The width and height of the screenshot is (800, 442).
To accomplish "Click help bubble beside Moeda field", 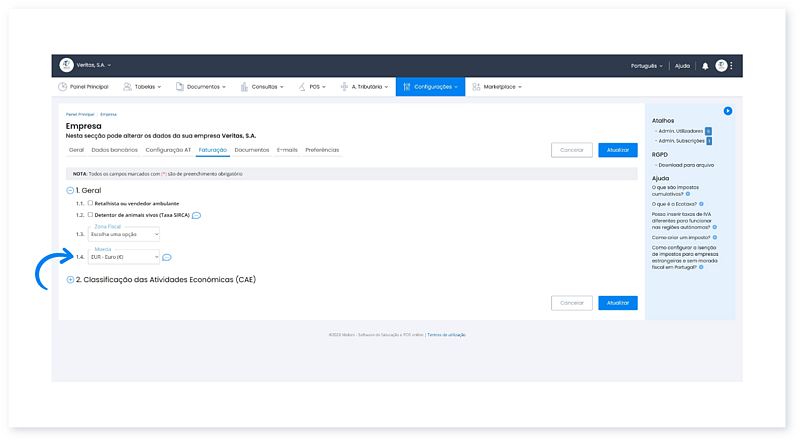I will pyautogui.click(x=166, y=257).
